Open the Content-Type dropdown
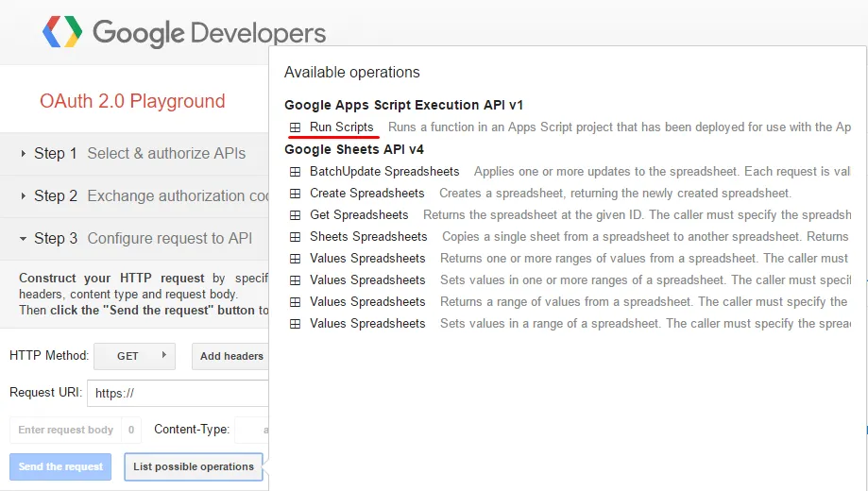Screen dimensions: 868x491 (252, 430)
